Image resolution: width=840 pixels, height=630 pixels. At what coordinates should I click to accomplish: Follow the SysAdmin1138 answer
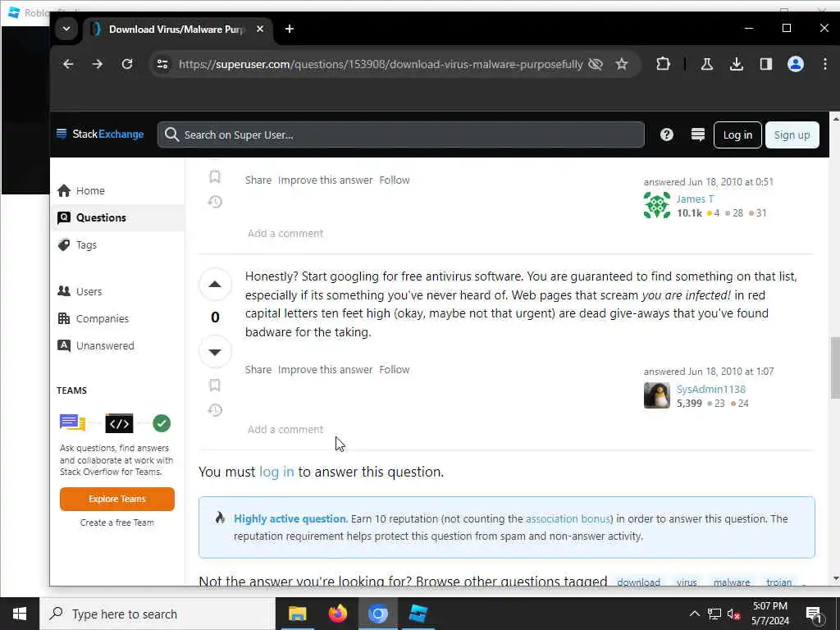395,370
